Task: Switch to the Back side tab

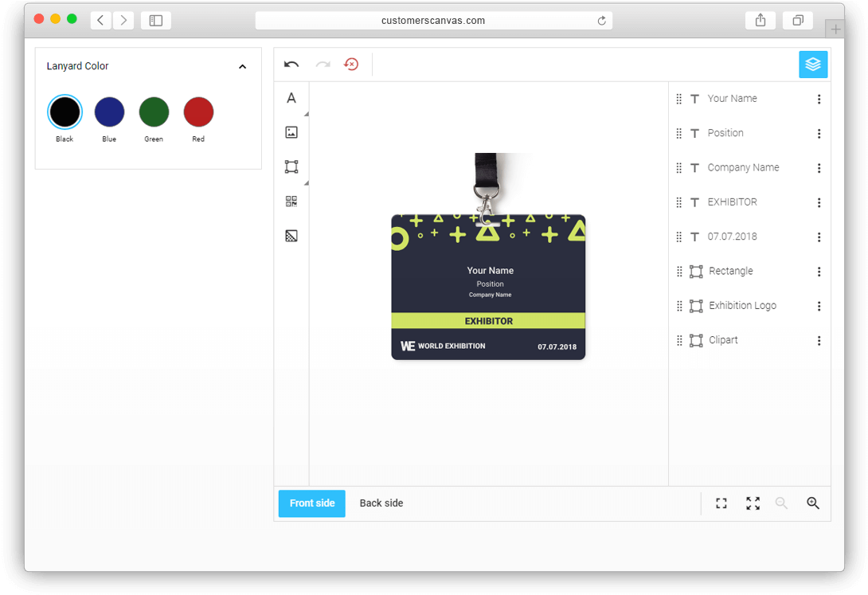Action: point(381,503)
